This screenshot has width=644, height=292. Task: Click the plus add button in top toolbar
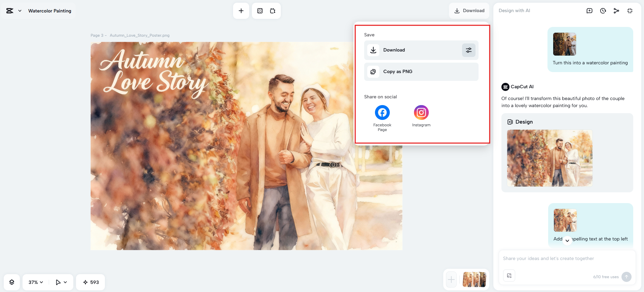tap(241, 11)
